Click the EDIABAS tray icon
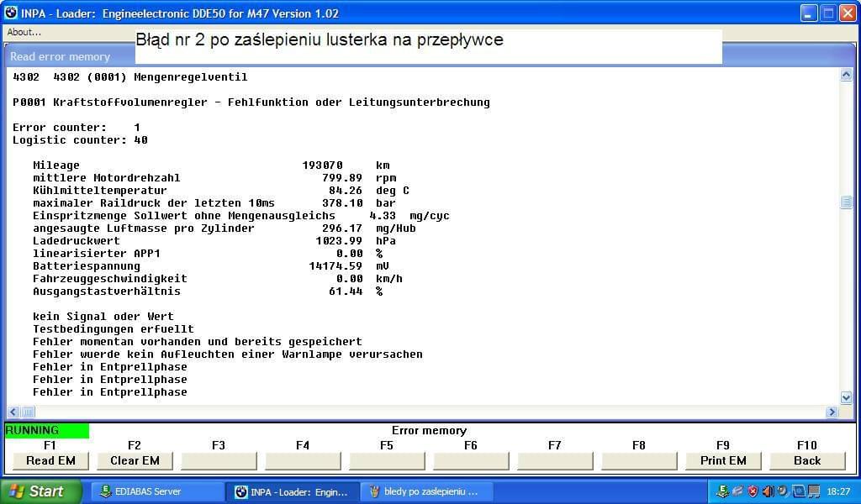Image resolution: width=861 pixels, height=504 pixels. point(723,491)
